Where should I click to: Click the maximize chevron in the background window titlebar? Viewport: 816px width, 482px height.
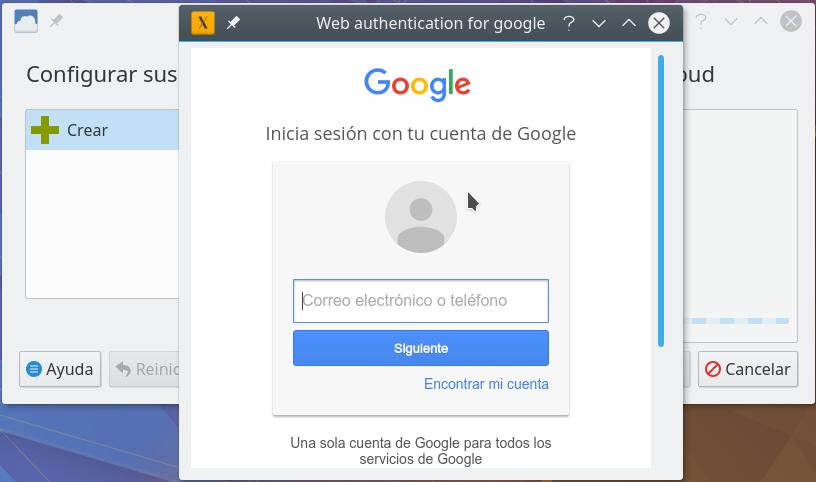coord(761,21)
